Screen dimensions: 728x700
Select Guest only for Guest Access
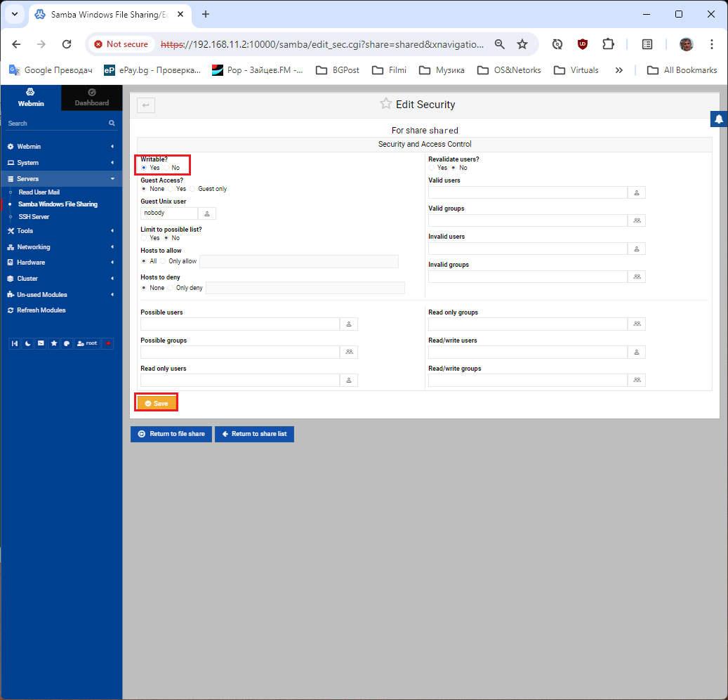(x=192, y=189)
